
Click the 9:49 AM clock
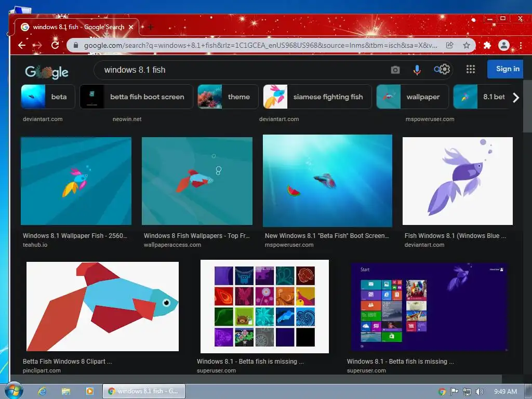[x=505, y=392]
